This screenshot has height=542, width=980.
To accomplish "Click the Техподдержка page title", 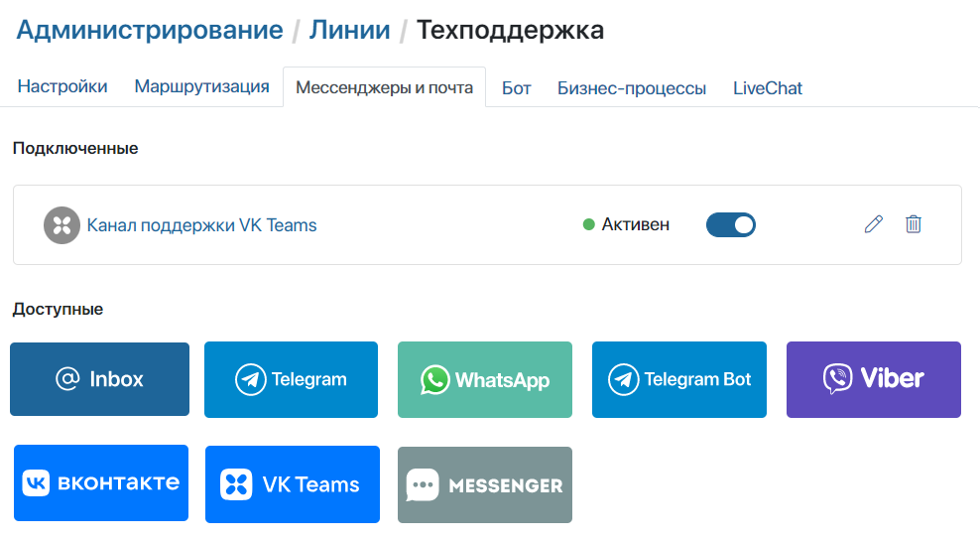I will coord(510,30).
